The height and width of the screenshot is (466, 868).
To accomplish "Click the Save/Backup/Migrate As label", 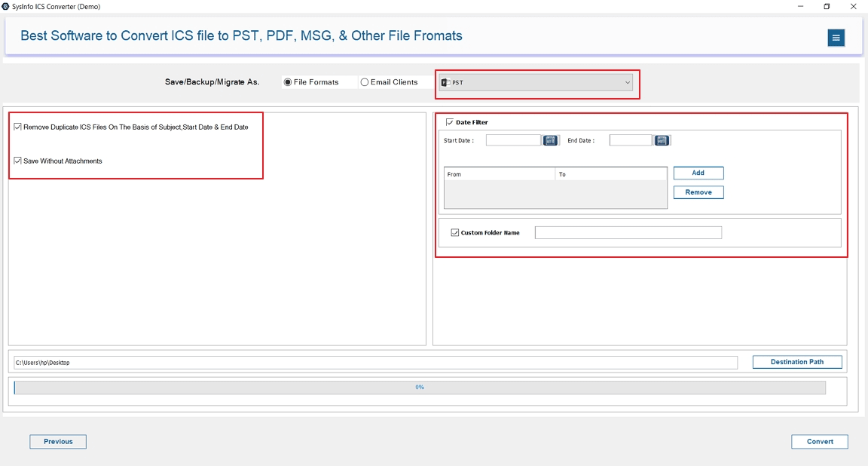I will click(212, 82).
